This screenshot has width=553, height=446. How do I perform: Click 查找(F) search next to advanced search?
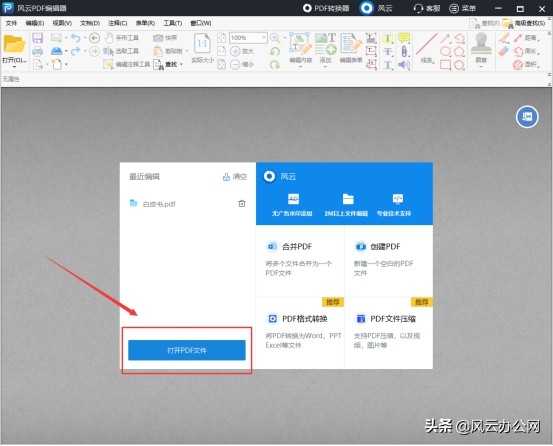485,23
